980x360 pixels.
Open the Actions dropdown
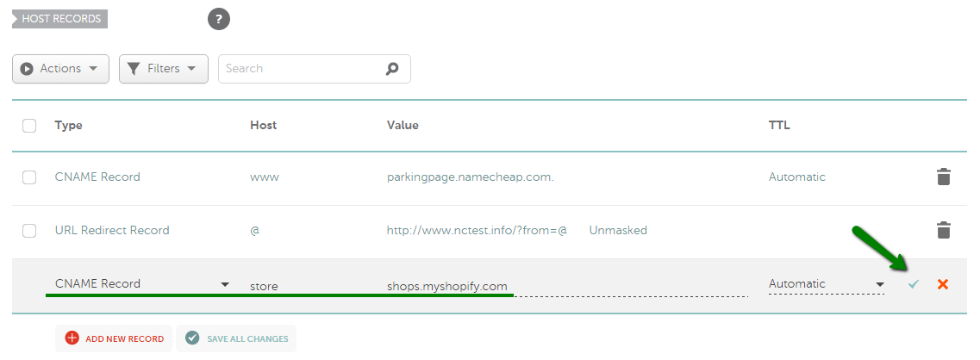(x=60, y=69)
